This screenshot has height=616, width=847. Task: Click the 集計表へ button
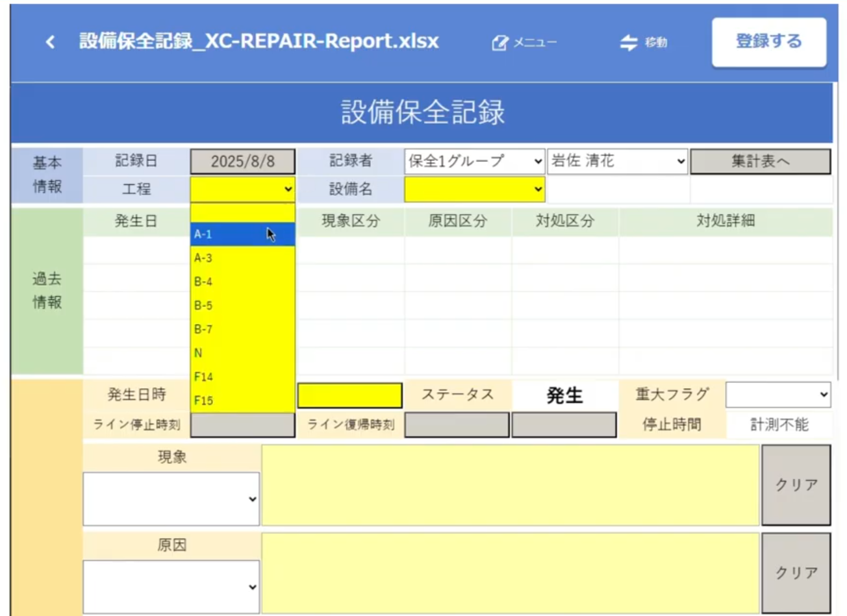760,162
